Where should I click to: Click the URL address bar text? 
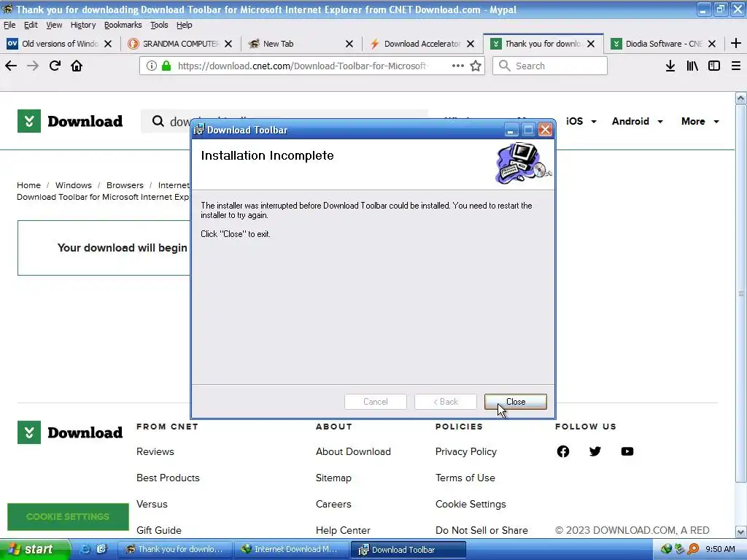(302, 66)
